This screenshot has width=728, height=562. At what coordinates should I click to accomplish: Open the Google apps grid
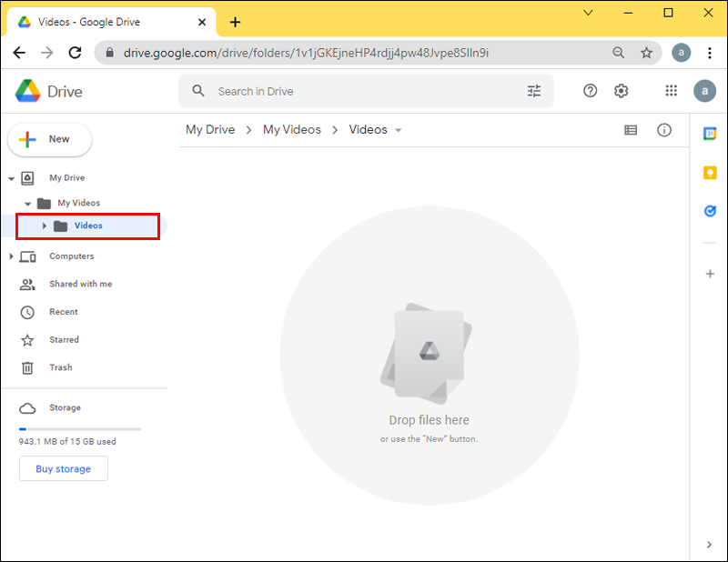click(672, 91)
